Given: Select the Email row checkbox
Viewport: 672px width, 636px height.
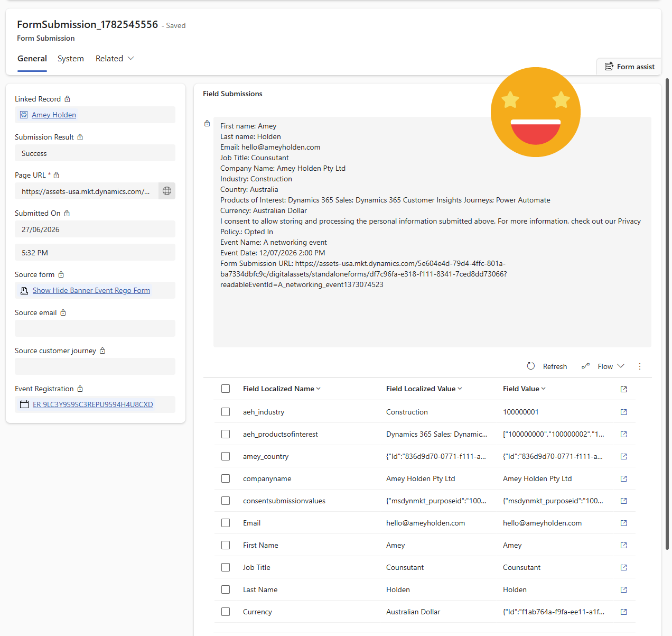Looking at the screenshot, I should [x=226, y=523].
